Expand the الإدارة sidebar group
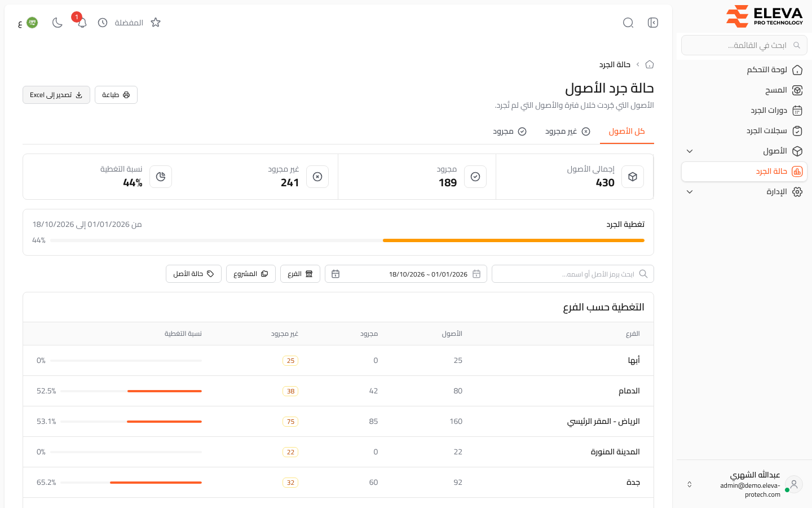Viewport: 812px width, 508px height. point(744,192)
